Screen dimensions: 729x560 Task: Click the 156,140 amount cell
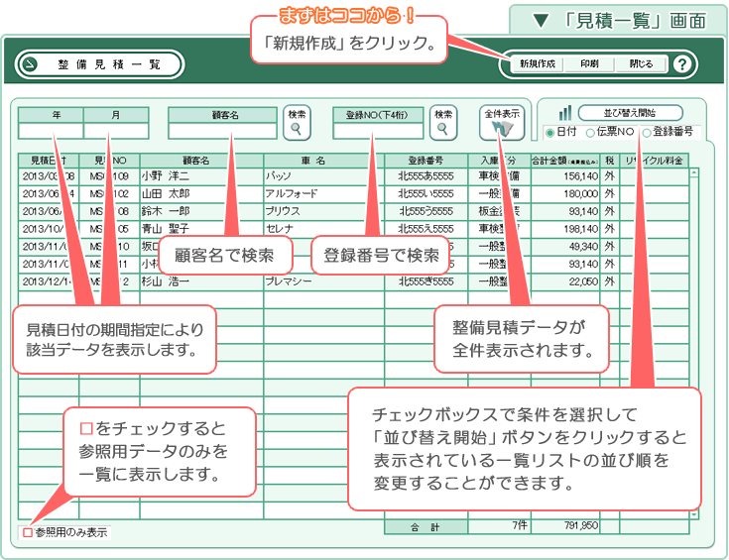tap(565, 176)
